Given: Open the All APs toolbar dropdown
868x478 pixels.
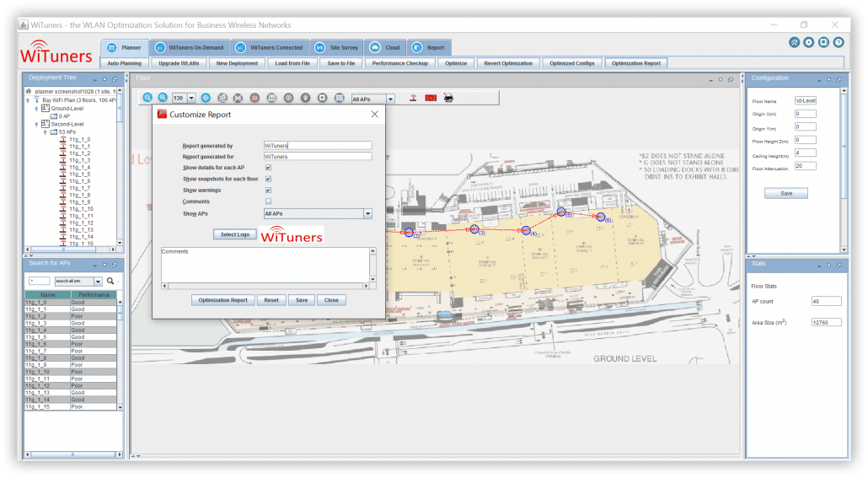Looking at the screenshot, I should [x=390, y=99].
